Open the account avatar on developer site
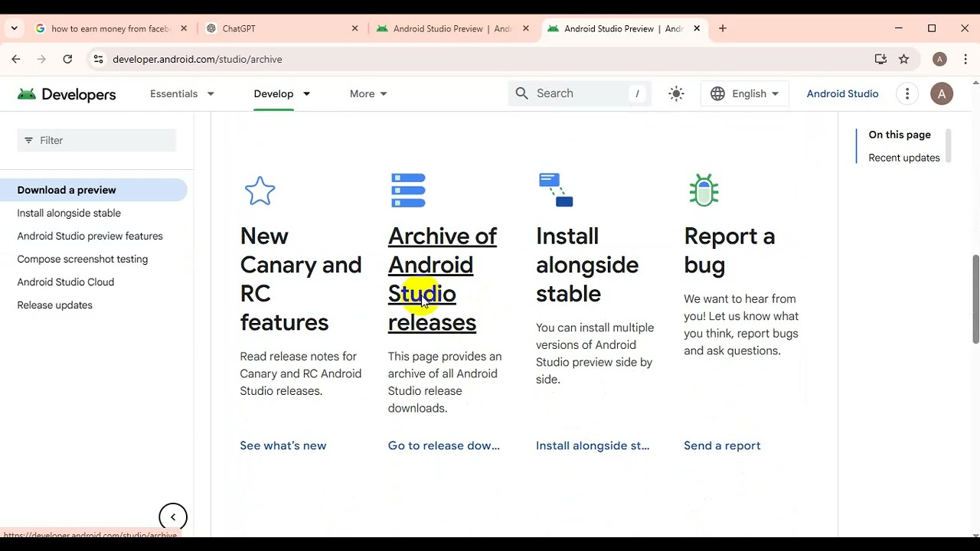This screenshot has height=551, width=980. point(942,93)
